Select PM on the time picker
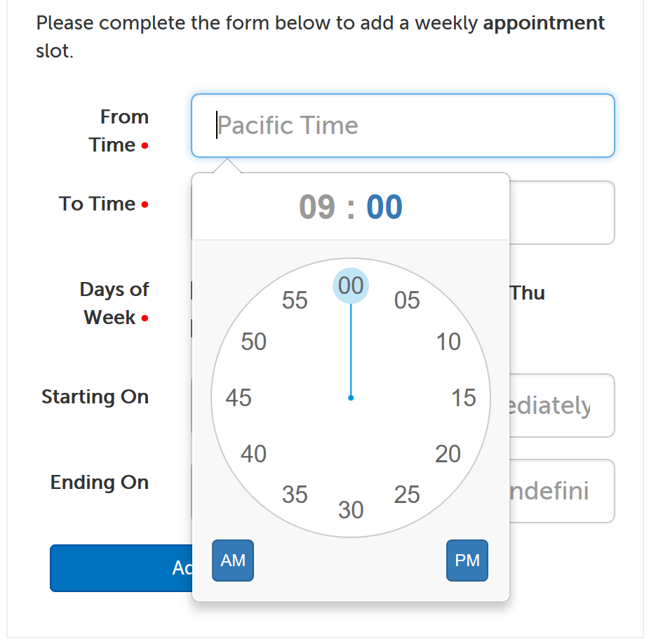 click(x=467, y=560)
